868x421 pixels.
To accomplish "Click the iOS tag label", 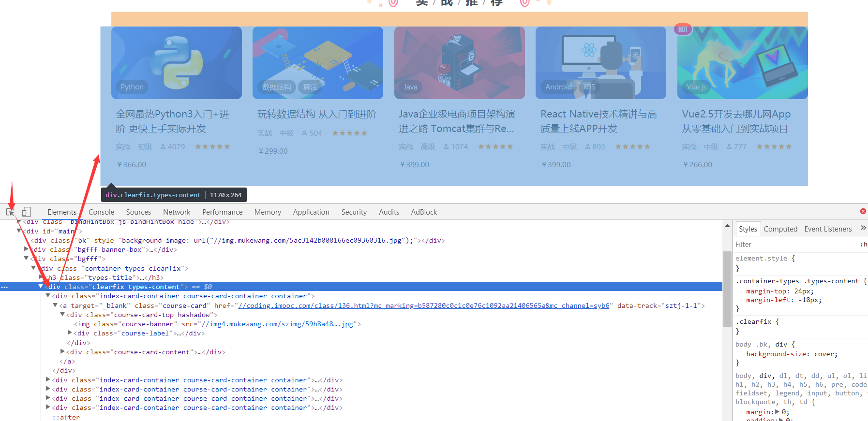I will [589, 87].
